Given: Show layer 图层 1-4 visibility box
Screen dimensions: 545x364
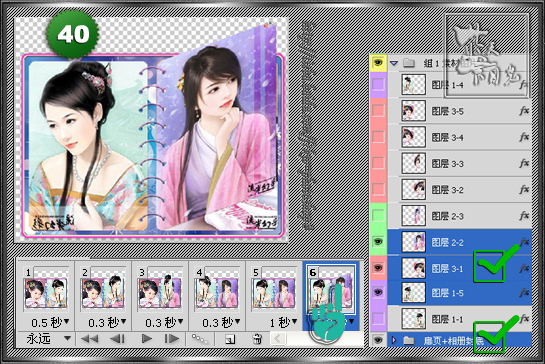Looking at the screenshot, I should (378, 84).
